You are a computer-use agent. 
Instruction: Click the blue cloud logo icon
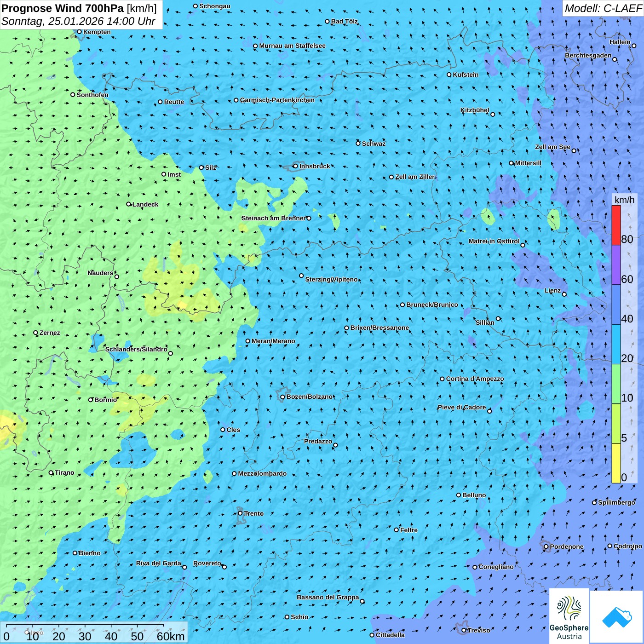coord(617,617)
